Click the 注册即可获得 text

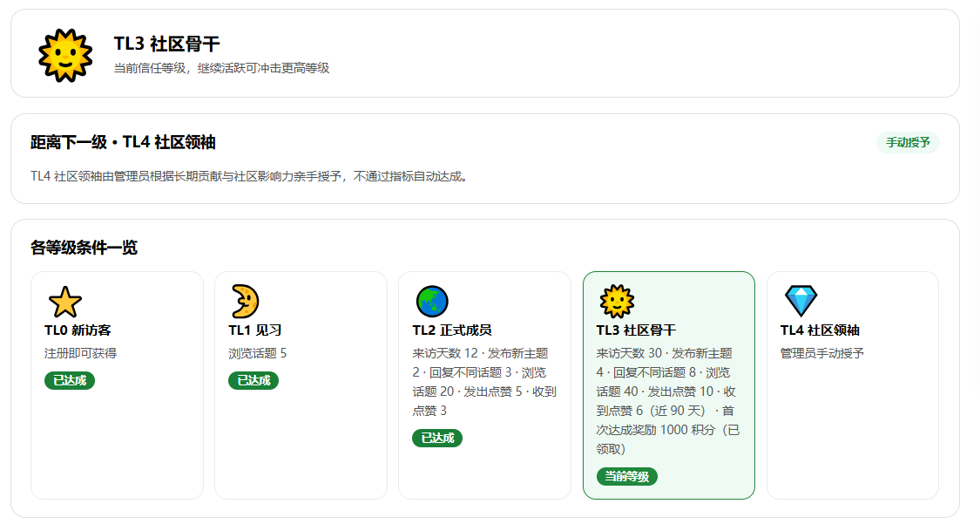(x=81, y=353)
